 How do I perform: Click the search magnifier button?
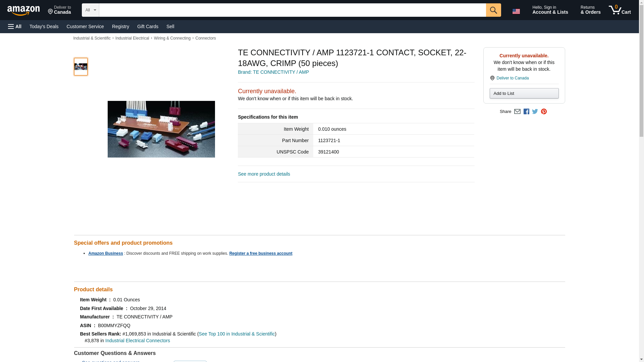493,10
